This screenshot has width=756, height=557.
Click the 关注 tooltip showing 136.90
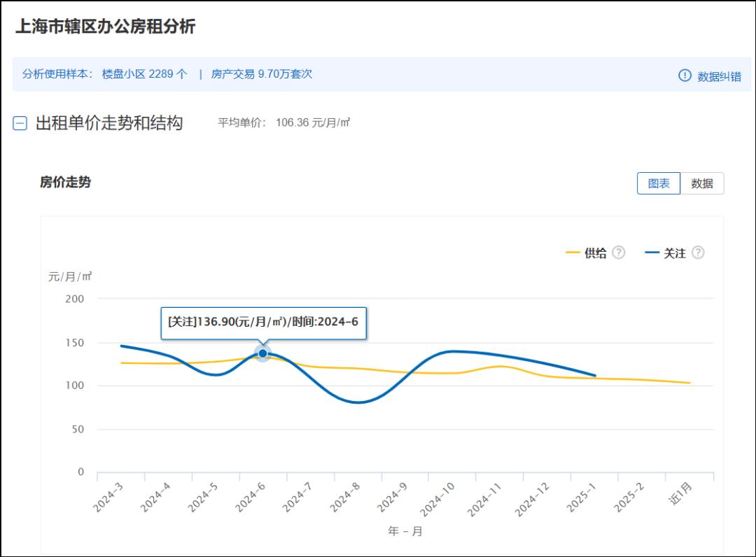tap(263, 322)
